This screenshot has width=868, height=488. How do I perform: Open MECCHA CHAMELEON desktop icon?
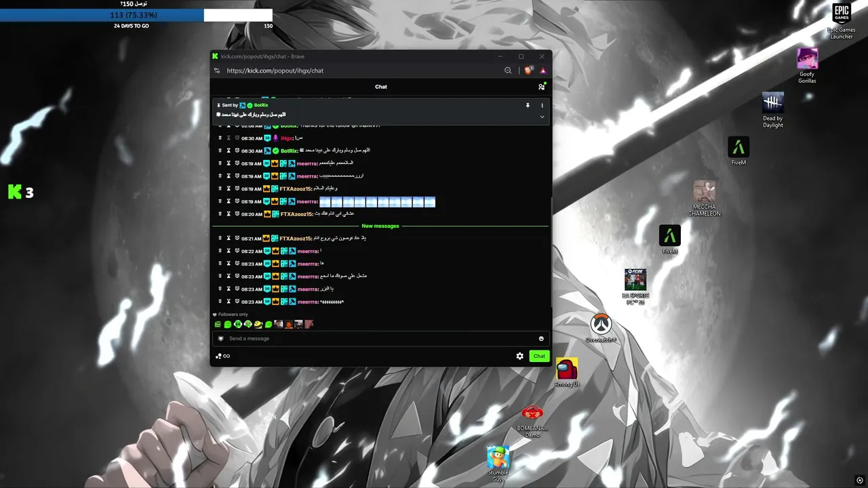point(705,199)
